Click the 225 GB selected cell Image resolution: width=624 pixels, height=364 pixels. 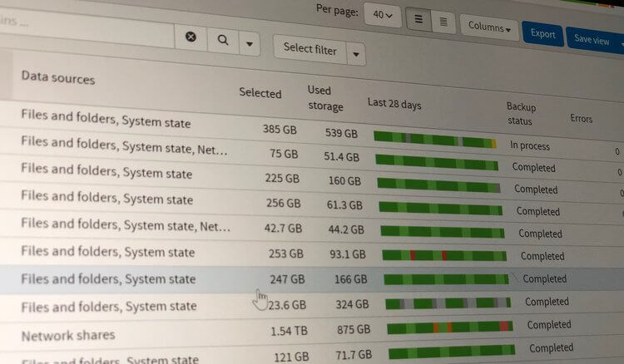pyautogui.click(x=282, y=178)
